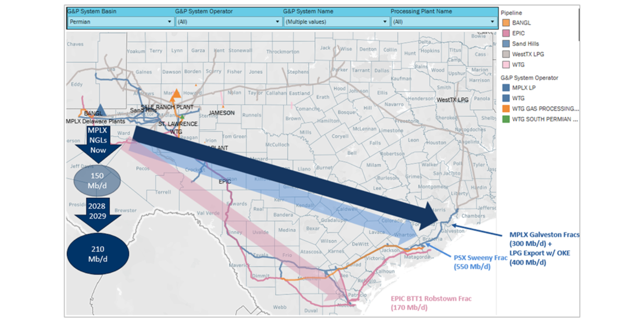Click Brewster county on map
This screenshot has width=644, height=322.
click(x=125, y=210)
